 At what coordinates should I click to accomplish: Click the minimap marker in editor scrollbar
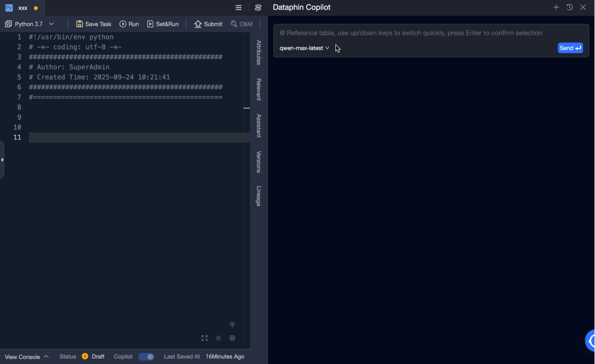click(x=247, y=108)
